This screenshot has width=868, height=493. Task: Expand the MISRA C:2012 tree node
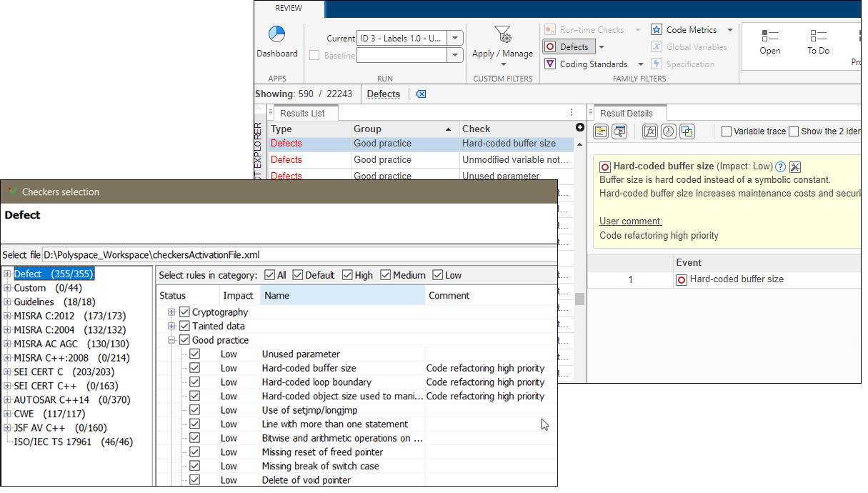tap(7, 316)
